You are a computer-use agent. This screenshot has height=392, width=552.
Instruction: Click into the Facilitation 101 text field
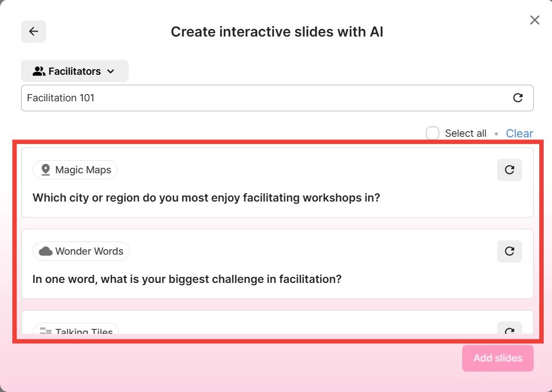click(260, 98)
